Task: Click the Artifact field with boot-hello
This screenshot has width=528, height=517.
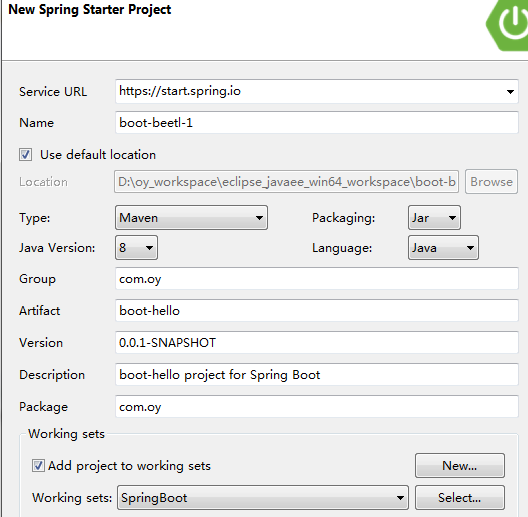Action: 317,311
